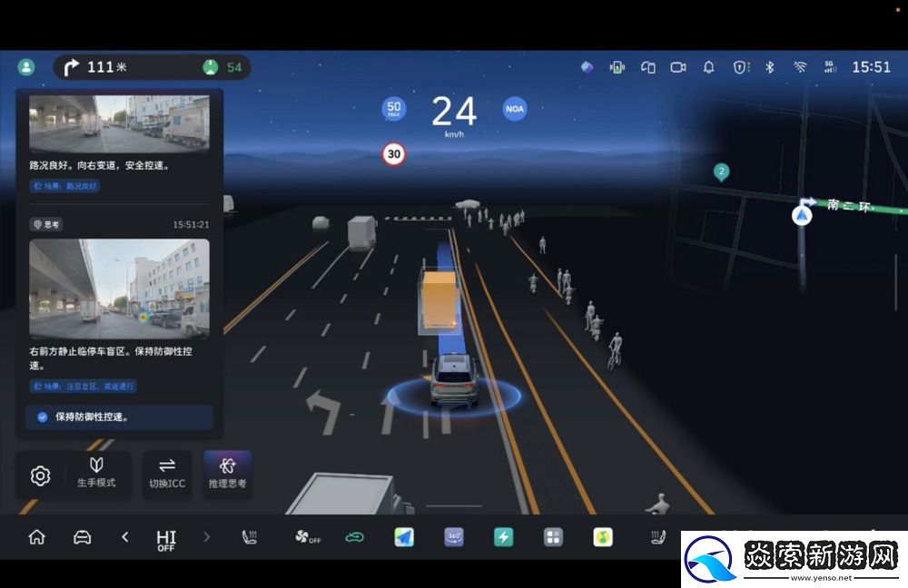Toggle the 推理思考 reasoning mode
The image size is (908, 588).
227,474
